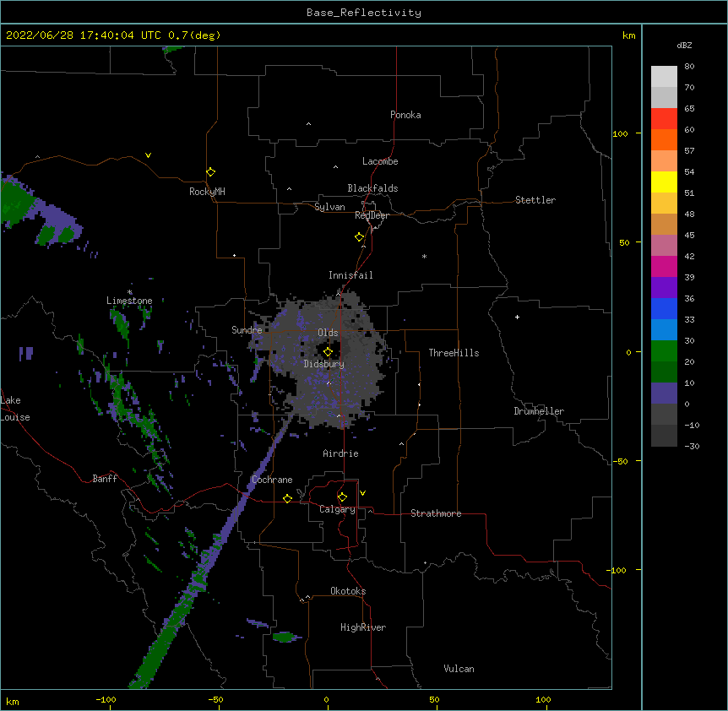This screenshot has height=711, width=728.
Task: Click the Sundre town label
Action: click(x=247, y=330)
